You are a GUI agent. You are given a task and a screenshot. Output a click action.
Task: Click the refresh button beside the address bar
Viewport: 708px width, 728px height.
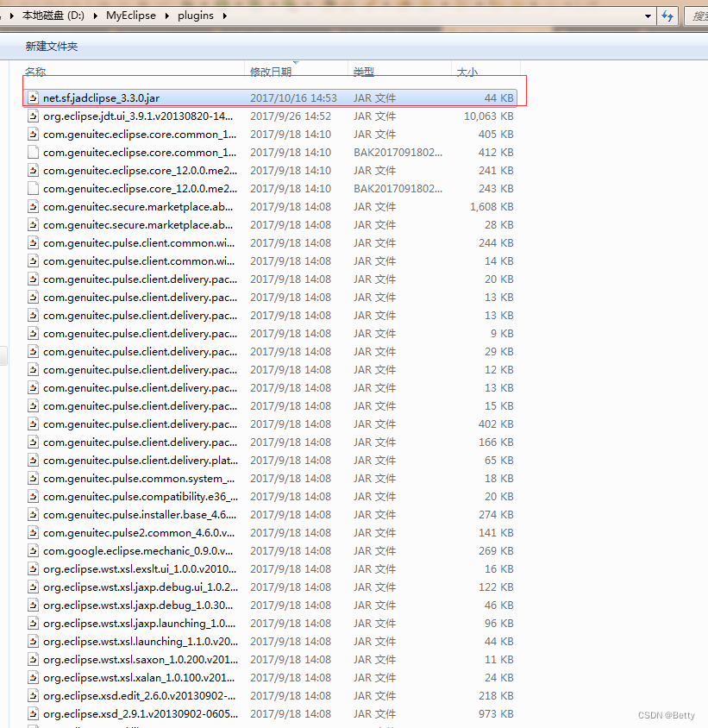(667, 16)
